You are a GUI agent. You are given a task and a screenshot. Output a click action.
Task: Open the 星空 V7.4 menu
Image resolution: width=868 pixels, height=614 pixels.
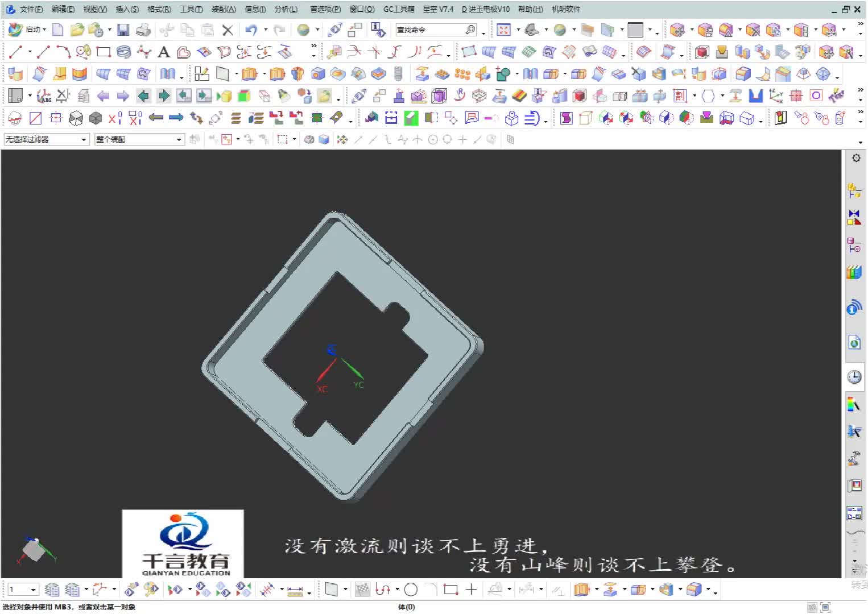438,9
